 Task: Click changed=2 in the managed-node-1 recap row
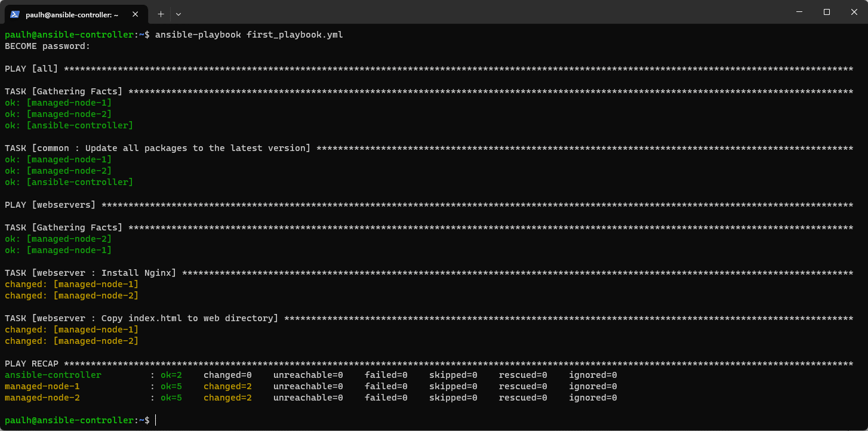[227, 386]
